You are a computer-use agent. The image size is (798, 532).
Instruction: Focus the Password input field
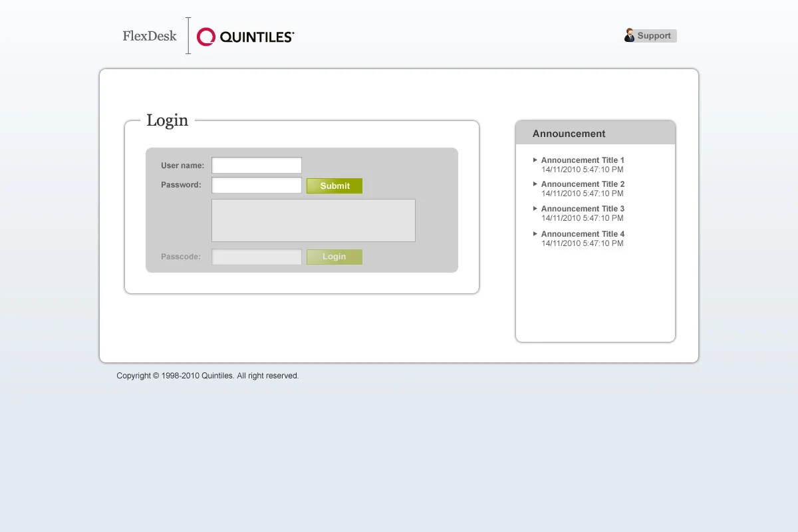257,186
